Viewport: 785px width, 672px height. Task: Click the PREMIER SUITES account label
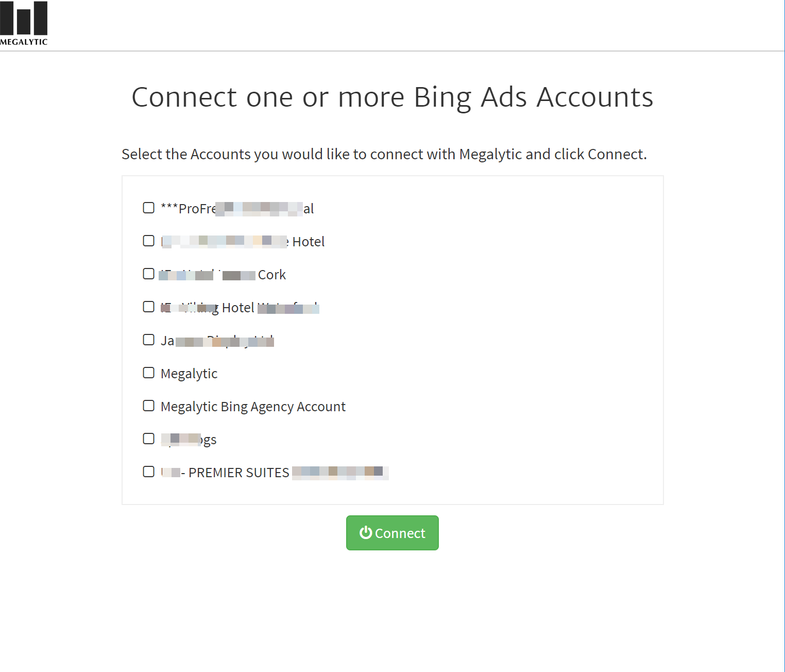[x=275, y=473]
